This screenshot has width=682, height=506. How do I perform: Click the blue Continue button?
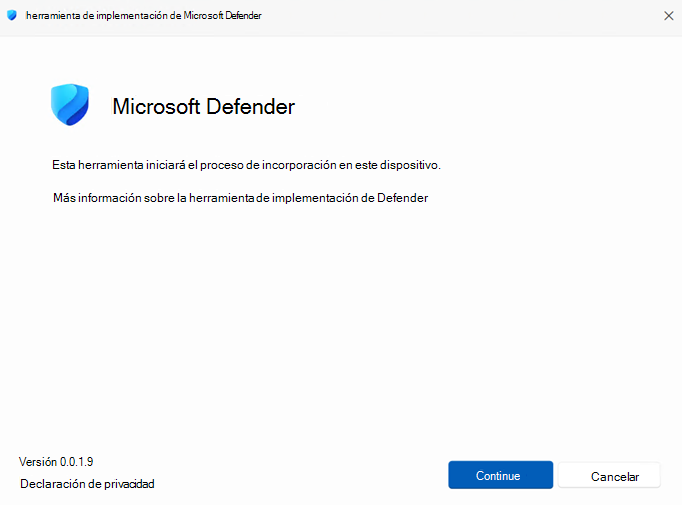[x=500, y=475]
